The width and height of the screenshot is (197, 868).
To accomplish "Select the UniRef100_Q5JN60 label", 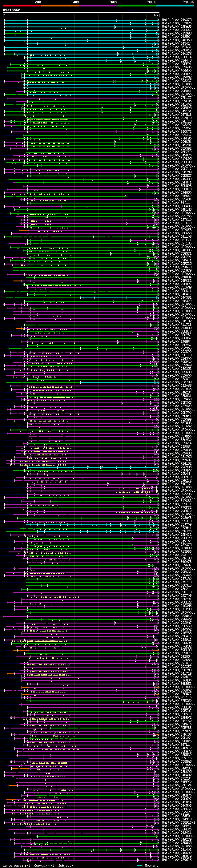I will [177, 436].
